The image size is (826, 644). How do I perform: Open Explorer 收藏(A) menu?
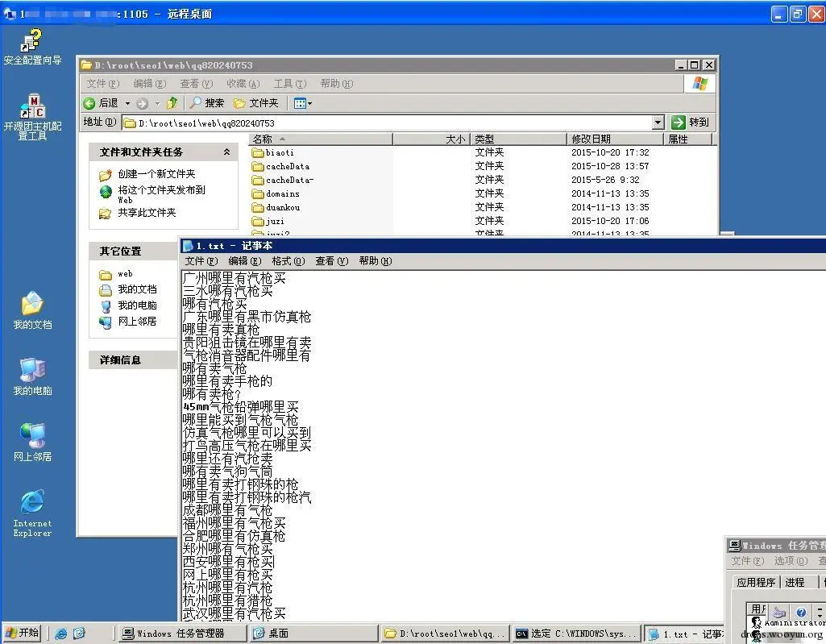pyautogui.click(x=243, y=83)
